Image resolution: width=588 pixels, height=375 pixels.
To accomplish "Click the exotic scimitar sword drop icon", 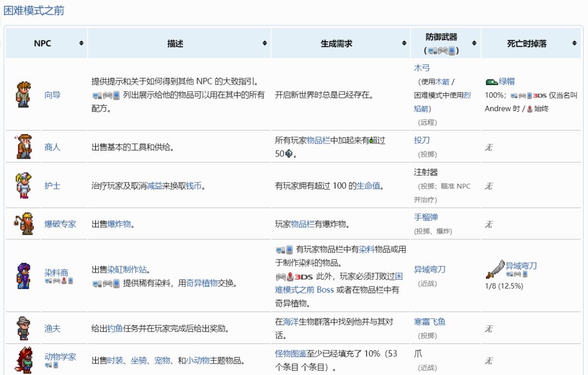I will 495,269.
